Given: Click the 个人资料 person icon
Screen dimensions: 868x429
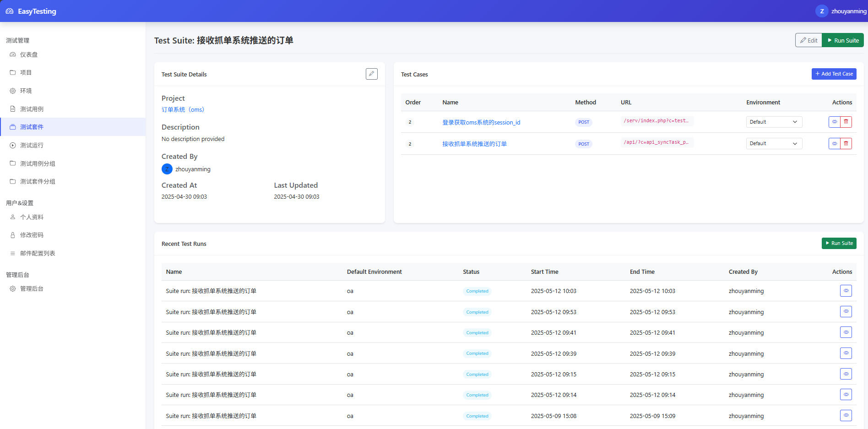Looking at the screenshot, I should [x=13, y=217].
